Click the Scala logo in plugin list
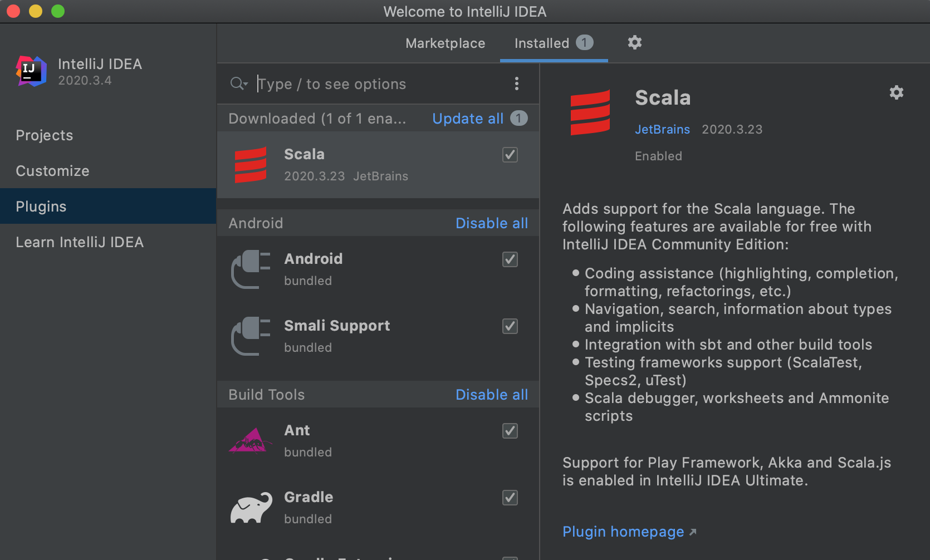This screenshot has width=930, height=560. 251,165
